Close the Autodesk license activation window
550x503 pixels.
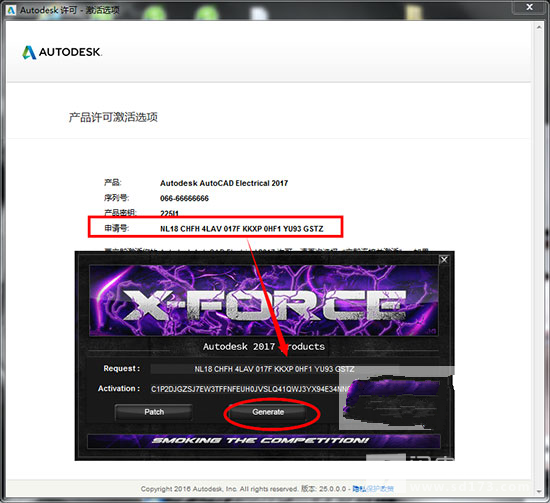click(x=530, y=7)
